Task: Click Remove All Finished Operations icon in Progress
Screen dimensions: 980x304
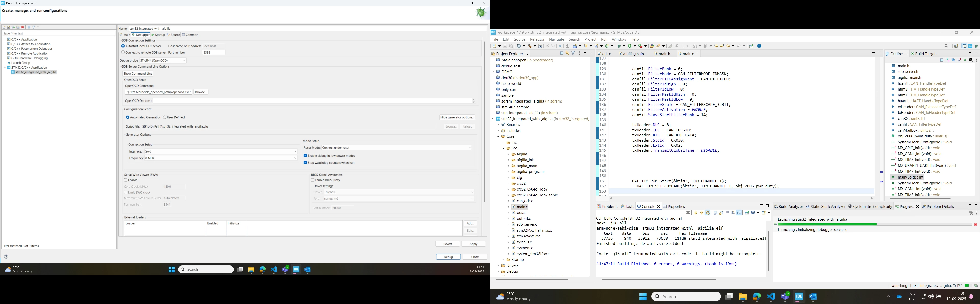Action: pos(971,213)
